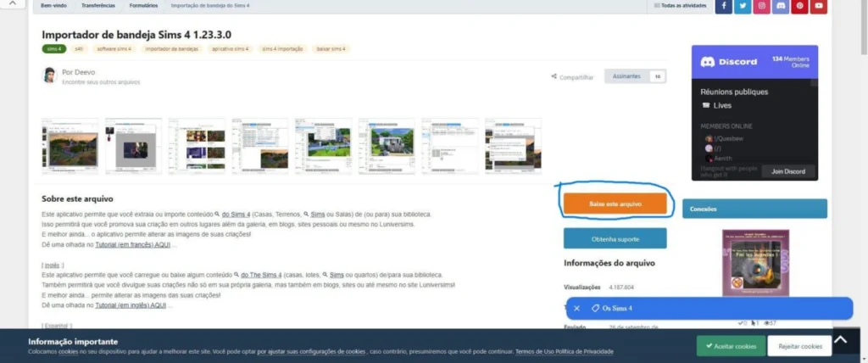
Task: Click Join Discord in the widget
Action: pyautogui.click(x=788, y=171)
